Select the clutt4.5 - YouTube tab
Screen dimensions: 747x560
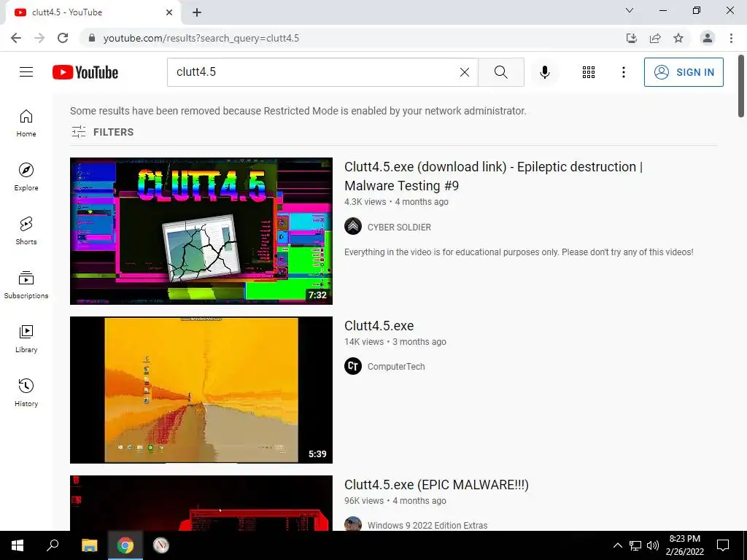tap(93, 12)
